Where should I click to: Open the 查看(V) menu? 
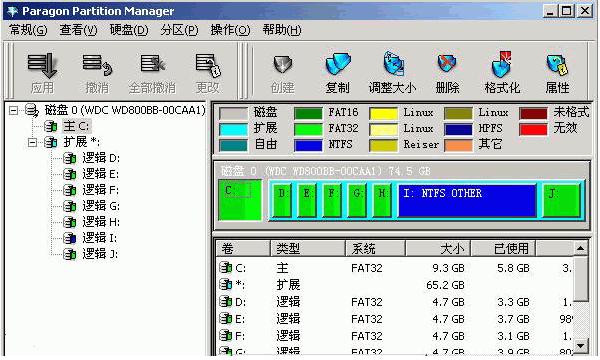[78, 30]
